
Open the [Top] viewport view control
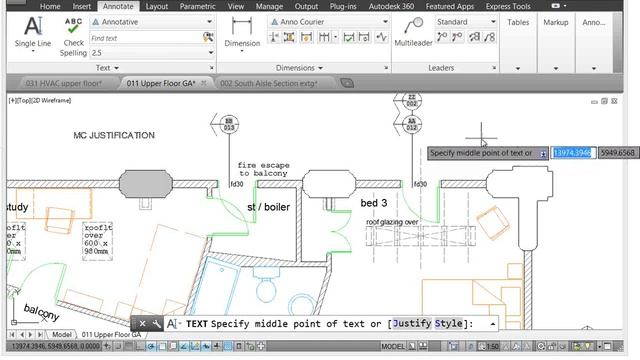(x=24, y=100)
